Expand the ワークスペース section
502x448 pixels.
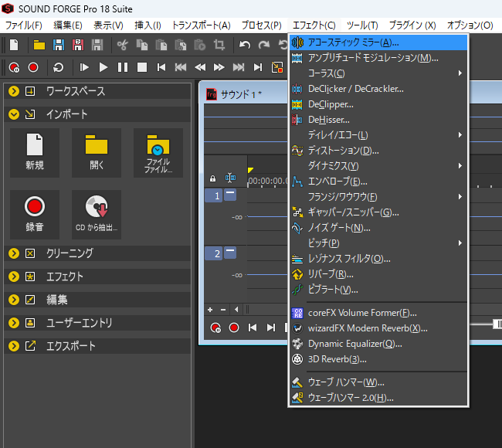click(x=14, y=91)
